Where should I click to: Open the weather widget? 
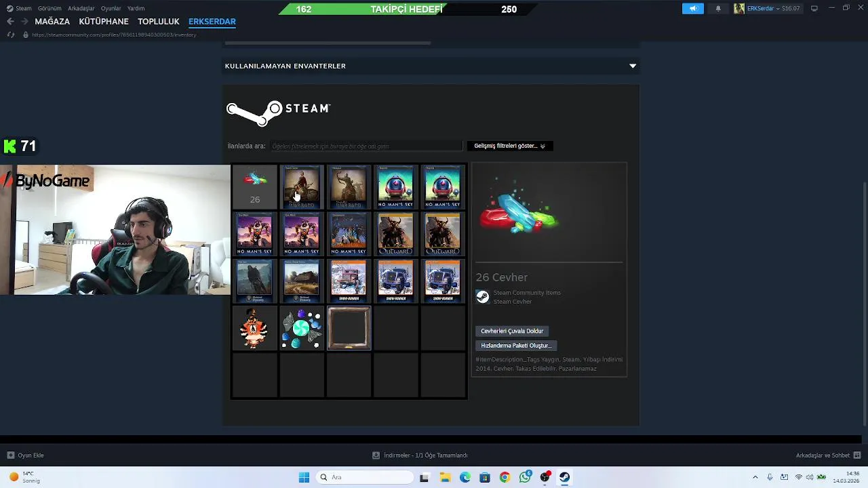coord(24,477)
